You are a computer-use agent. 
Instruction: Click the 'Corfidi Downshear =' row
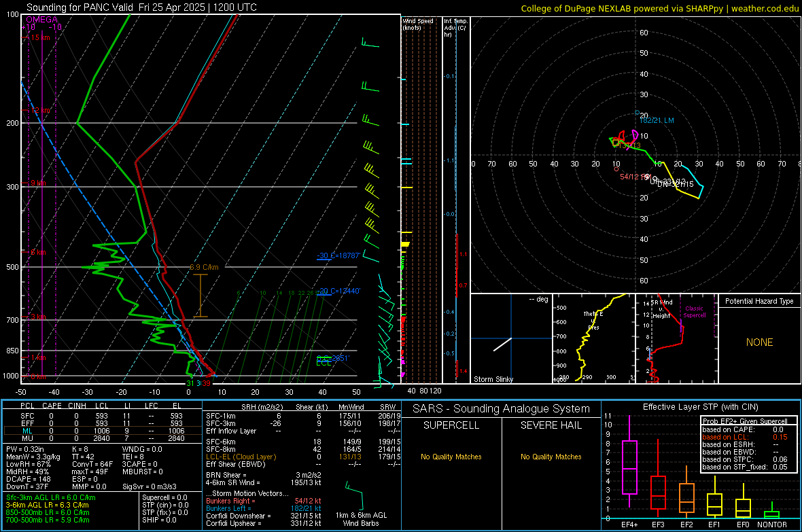pyautogui.click(x=264, y=516)
